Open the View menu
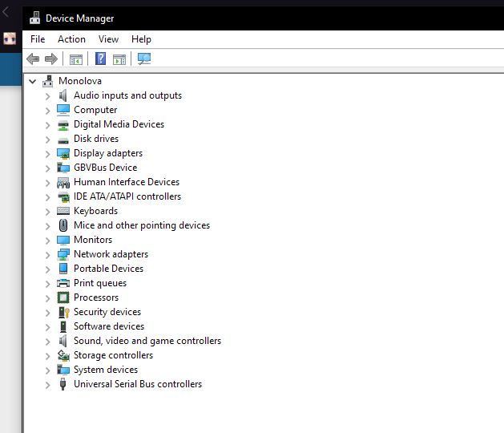 point(109,39)
